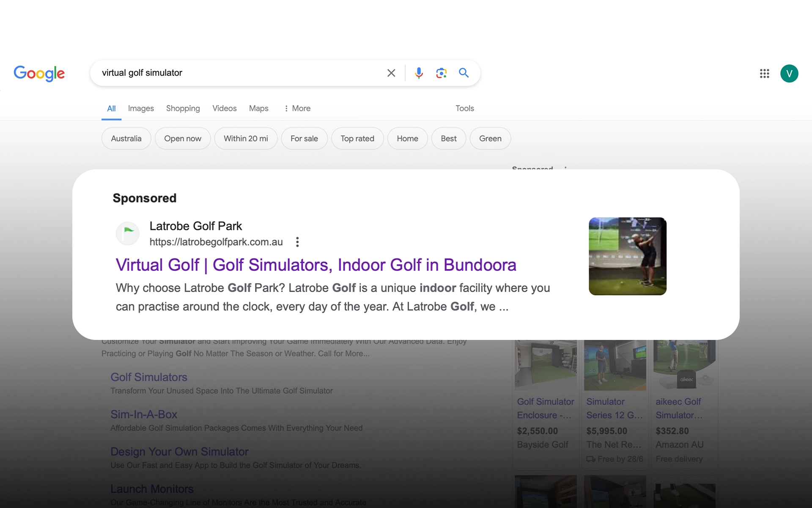Open the Sim-In-A-Box sitelink
The width and height of the screenshot is (812, 508).
(144, 414)
